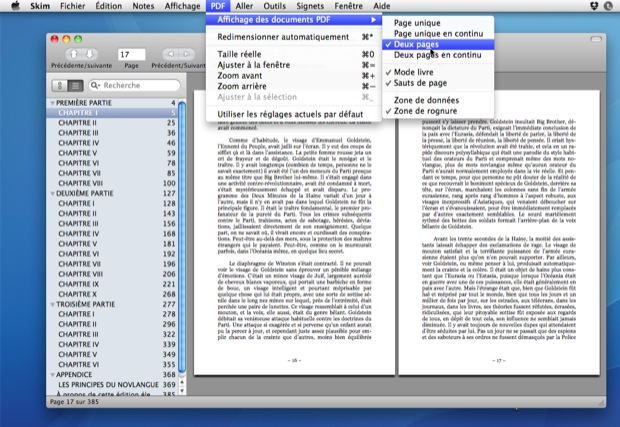Collapse the PREMIÈRE PARTIE section
The height and width of the screenshot is (427, 620).
(x=53, y=103)
